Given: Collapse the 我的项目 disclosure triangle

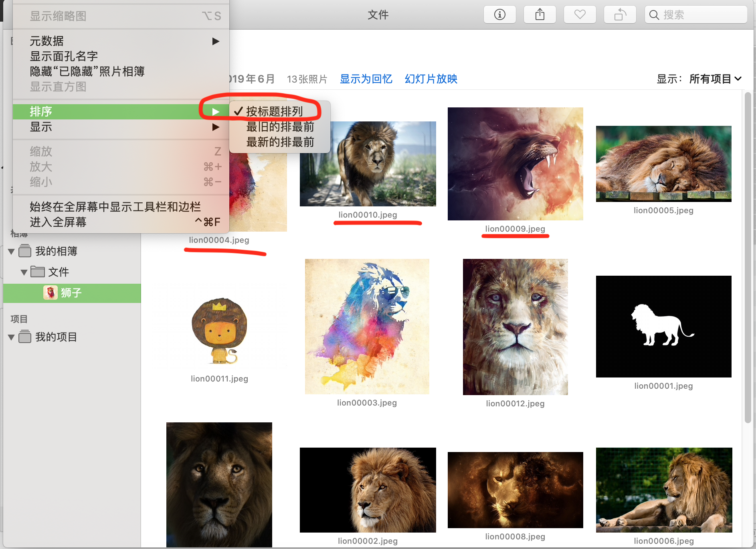Looking at the screenshot, I should pyautogui.click(x=11, y=337).
